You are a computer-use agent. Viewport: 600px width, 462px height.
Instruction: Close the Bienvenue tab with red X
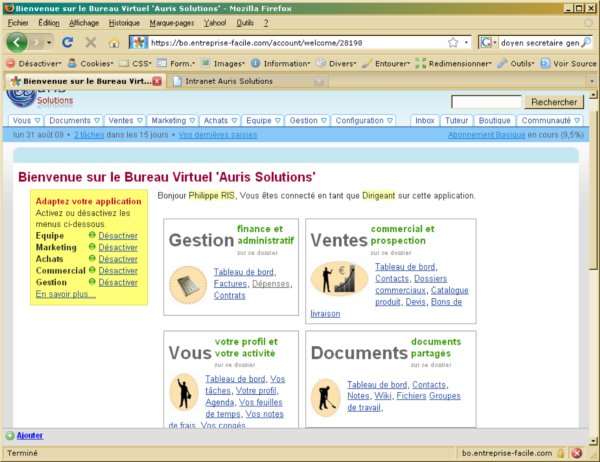pos(157,81)
